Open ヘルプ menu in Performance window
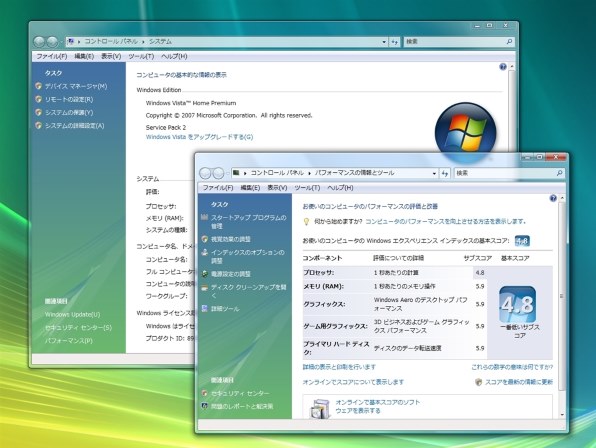Screen dimensions: 596x448 click(340, 188)
